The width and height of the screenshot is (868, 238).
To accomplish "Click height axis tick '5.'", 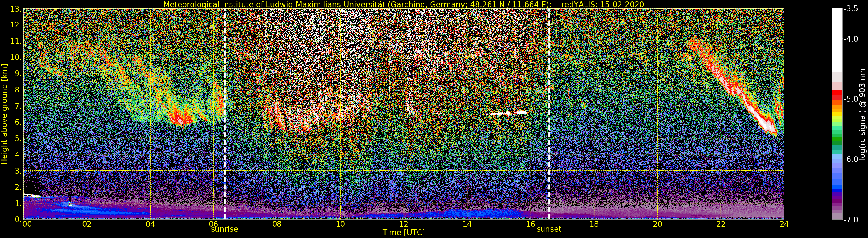I will click(18, 138).
